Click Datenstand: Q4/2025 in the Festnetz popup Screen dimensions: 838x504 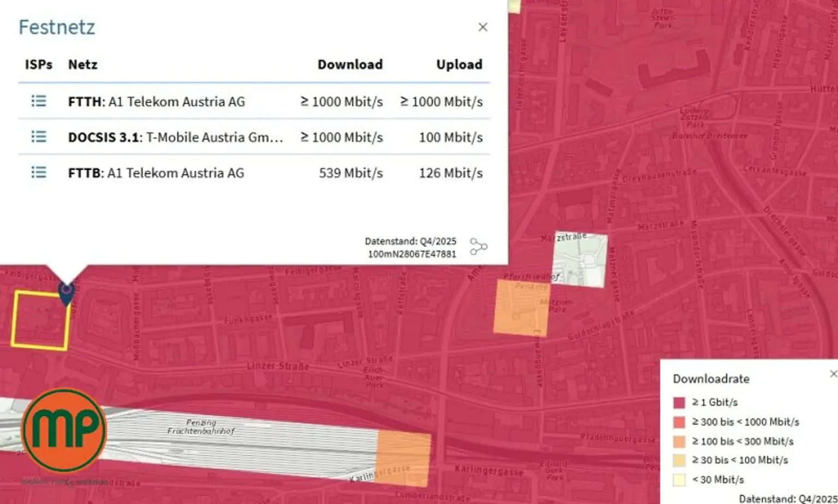tap(410, 241)
